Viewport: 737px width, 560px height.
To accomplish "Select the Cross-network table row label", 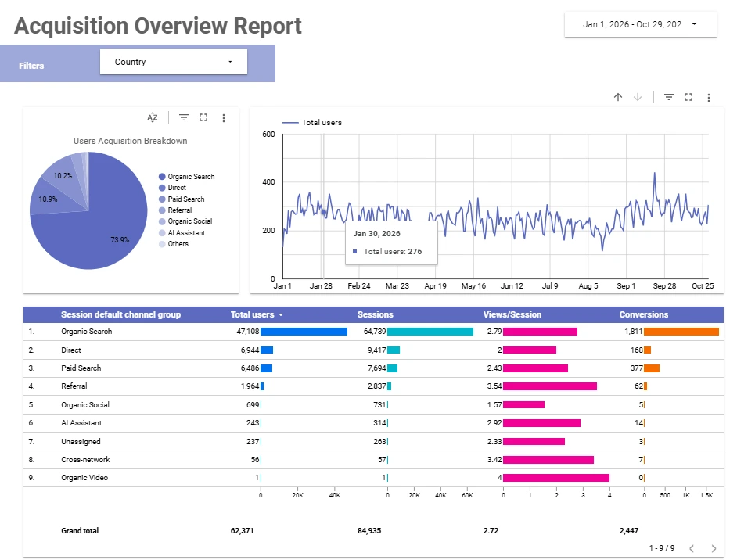I will pyautogui.click(x=85, y=459).
